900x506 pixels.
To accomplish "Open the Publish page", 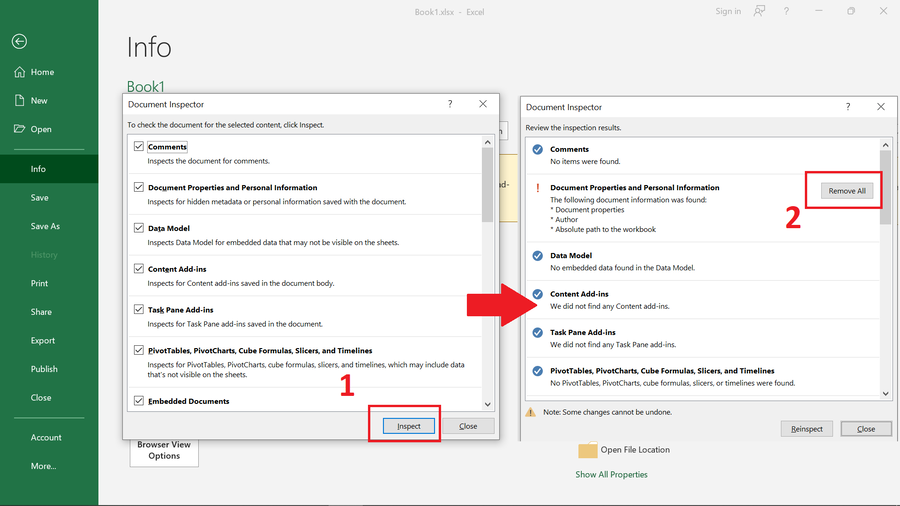I will tap(44, 369).
